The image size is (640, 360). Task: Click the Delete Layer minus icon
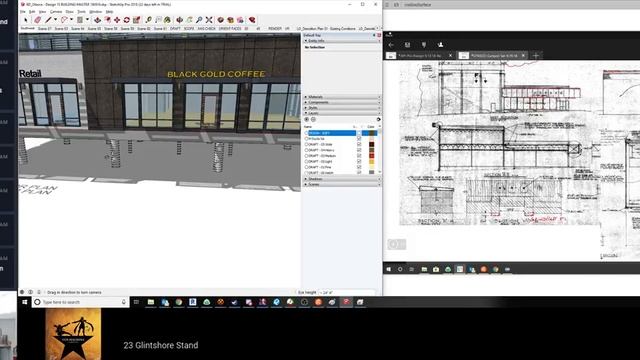(313, 119)
